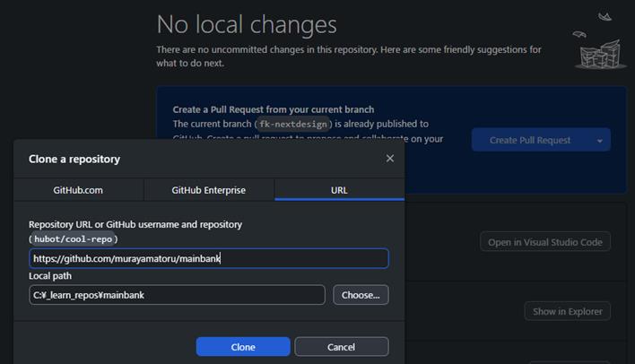Open the Choose... folder picker
This screenshot has height=364, width=635.
tap(361, 295)
